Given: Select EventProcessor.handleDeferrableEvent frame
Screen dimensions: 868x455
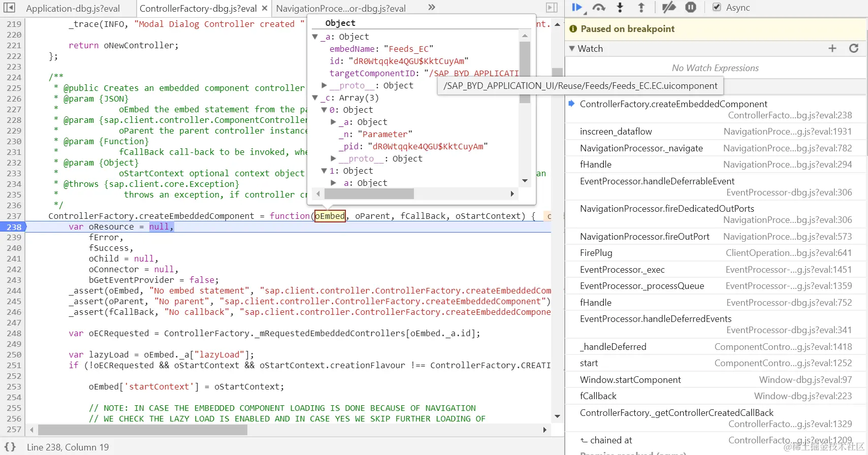Looking at the screenshot, I should (x=716, y=186).
